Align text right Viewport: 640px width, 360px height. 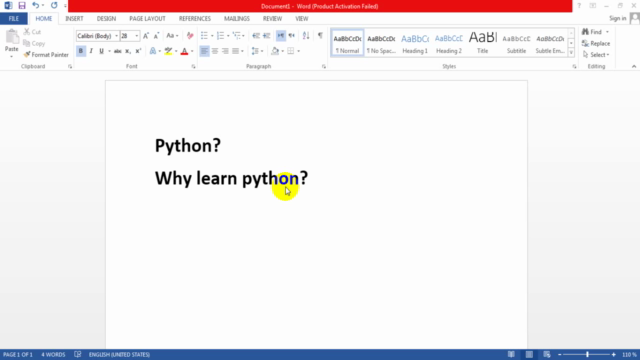tap(225, 51)
